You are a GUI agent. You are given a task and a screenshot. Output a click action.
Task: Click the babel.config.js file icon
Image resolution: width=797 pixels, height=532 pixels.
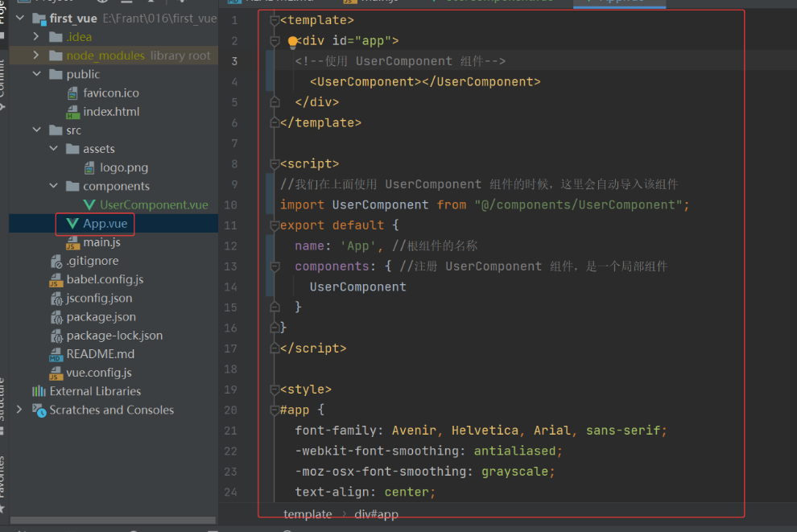click(x=56, y=280)
